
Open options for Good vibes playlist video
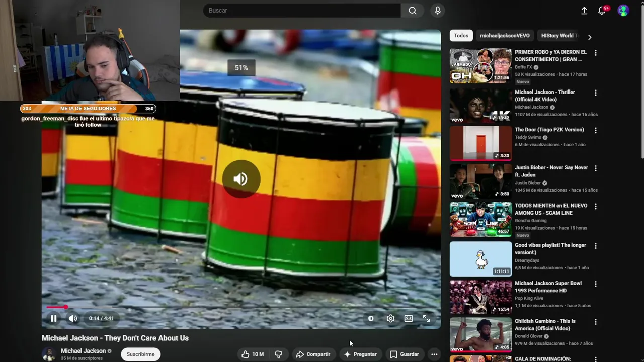(596, 246)
